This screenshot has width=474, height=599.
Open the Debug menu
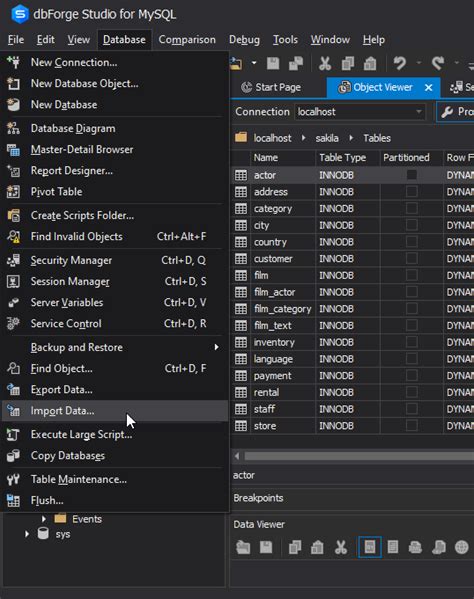244,40
